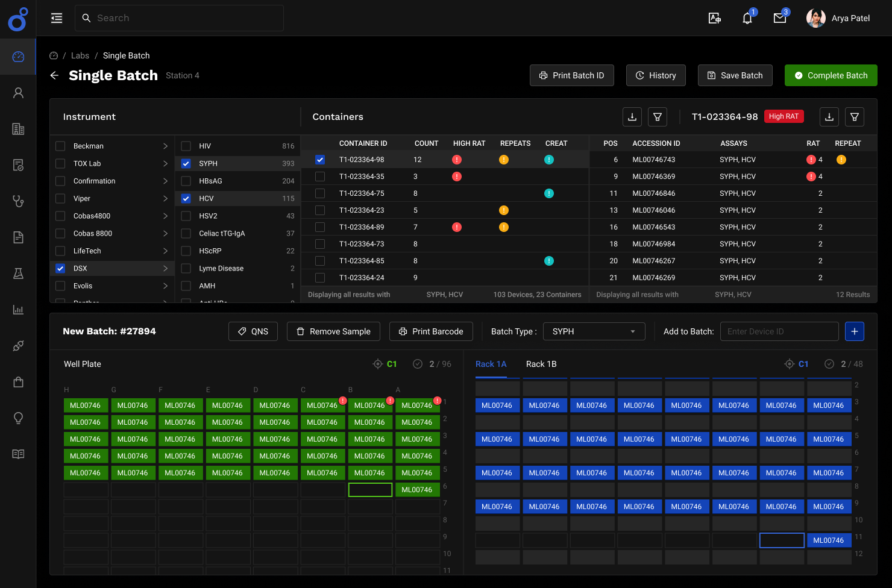
Task: Open the dashboard gauge sidebar icon
Action: click(18, 57)
